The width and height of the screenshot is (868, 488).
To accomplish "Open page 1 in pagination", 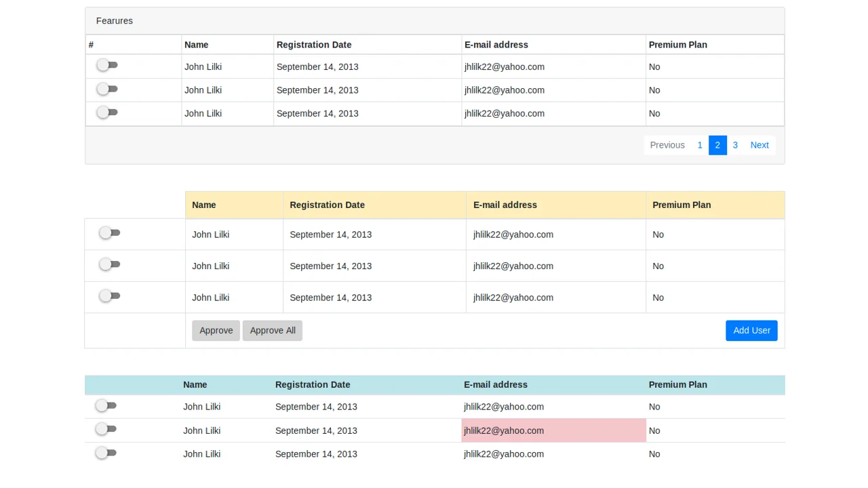I will click(x=700, y=145).
